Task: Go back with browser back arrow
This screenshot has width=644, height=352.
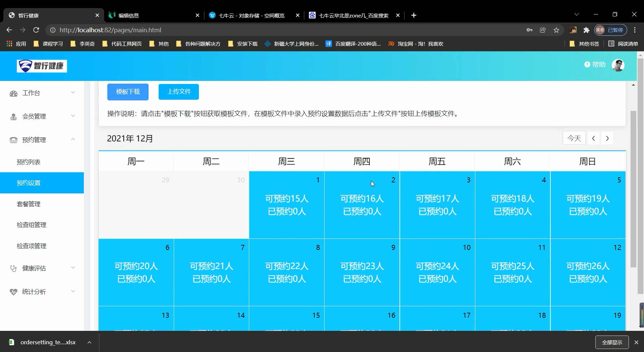Action: pos(9,30)
